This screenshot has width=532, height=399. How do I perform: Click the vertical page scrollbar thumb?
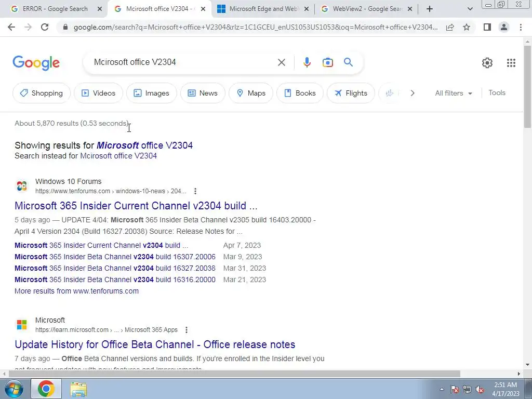click(527, 86)
